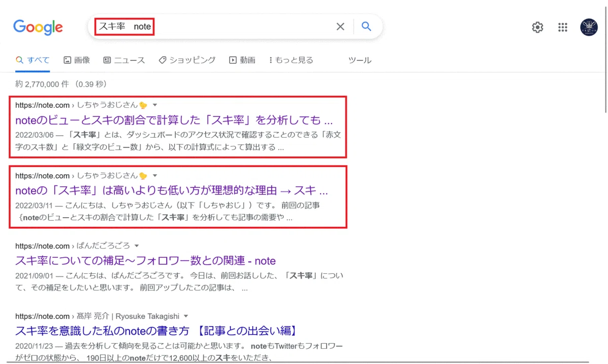This screenshot has height=364, width=608.
Task: Open result noteの「スキ率」は高いよりも低い方が理想的な理由
Action: tap(172, 191)
